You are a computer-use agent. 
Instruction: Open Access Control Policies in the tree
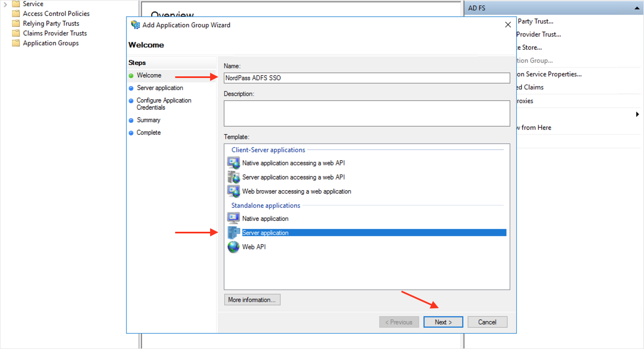(56, 14)
